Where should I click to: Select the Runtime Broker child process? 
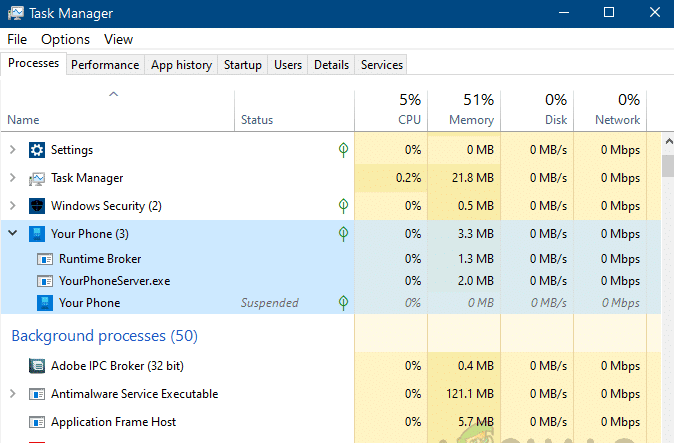tap(100, 259)
